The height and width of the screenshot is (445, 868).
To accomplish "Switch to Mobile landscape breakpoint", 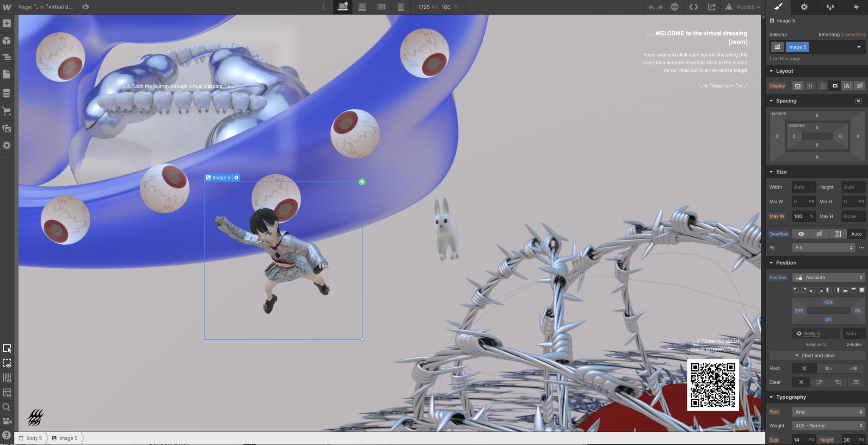I will pyautogui.click(x=381, y=7).
